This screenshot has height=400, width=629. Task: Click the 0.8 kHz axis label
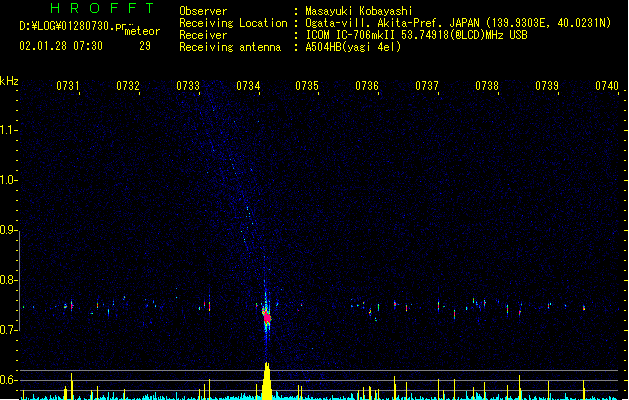(8, 280)
